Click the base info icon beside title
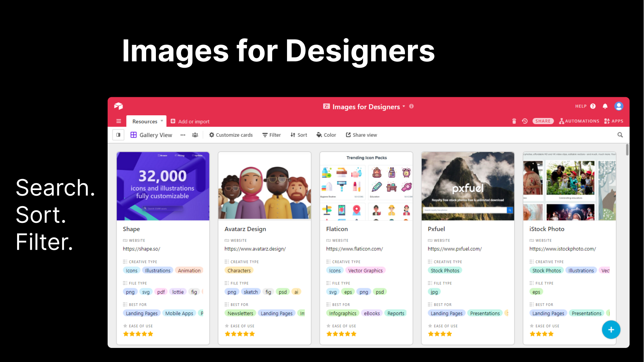Screen dimensions: 644x362 click(x=411, y=106)
